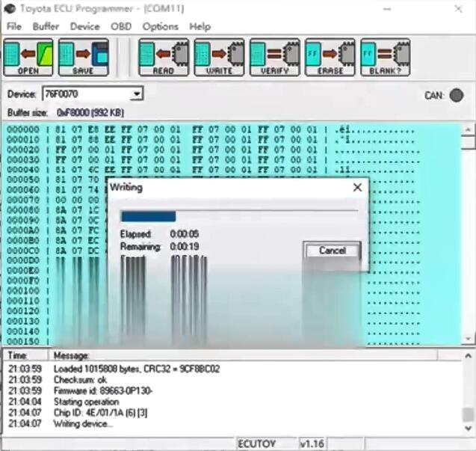The width and height of the screenshot is (476, 451).
Task: Cancel the writing operation
Action: click(333, 251)
